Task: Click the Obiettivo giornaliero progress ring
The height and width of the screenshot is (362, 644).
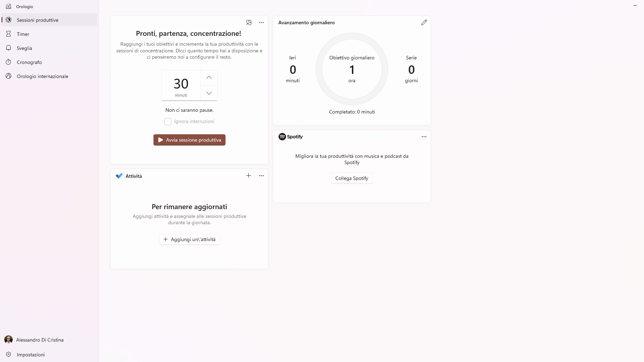Action: coord(352,69)
